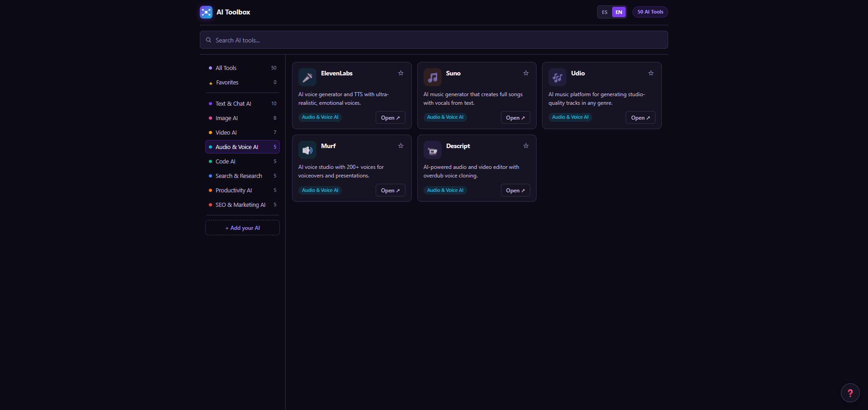The width and height of the screenshot is (868, 410).
Task: Switch language to ES
Action: (x=604, y=12)
